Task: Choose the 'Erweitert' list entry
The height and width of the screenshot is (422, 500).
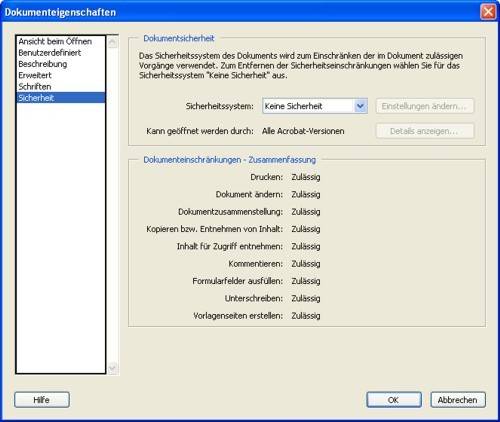Action: 35,75
